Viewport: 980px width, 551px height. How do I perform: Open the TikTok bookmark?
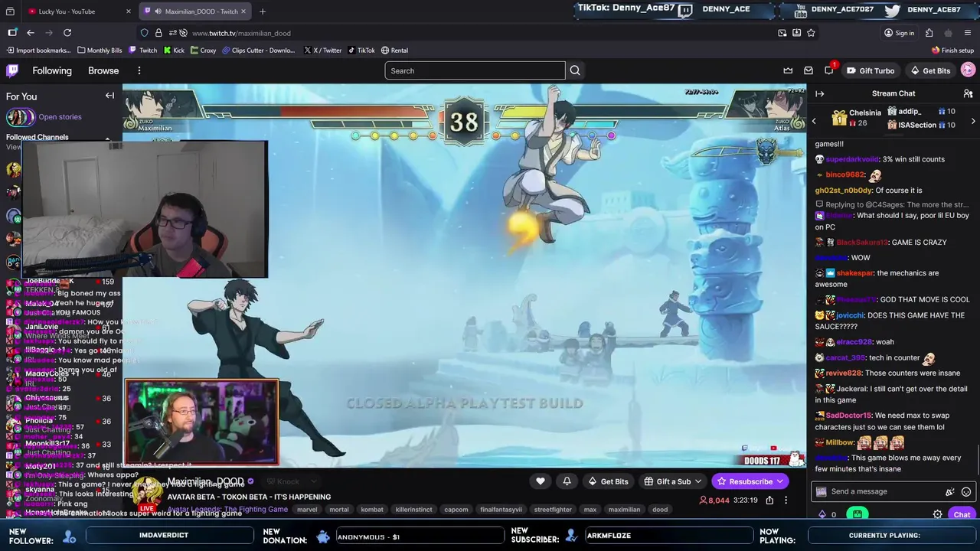pyautogui.click(x=361, y=51)
